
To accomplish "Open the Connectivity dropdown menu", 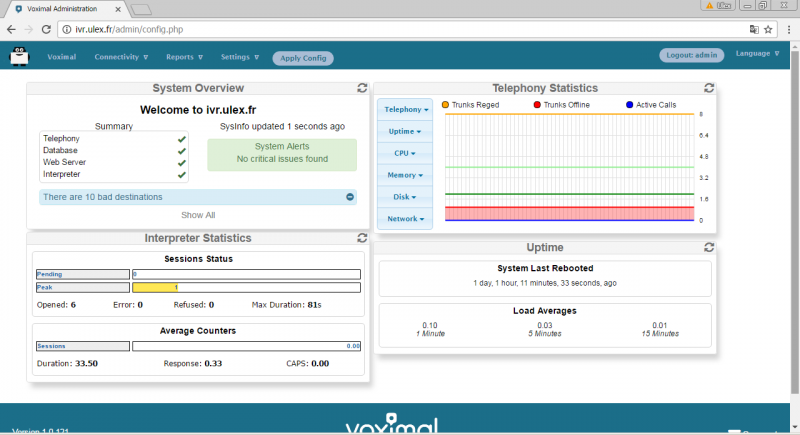I will point(121,57).
